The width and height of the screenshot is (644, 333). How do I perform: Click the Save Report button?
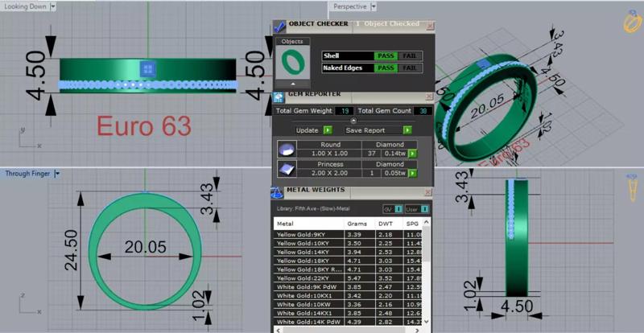click(365, 130)
